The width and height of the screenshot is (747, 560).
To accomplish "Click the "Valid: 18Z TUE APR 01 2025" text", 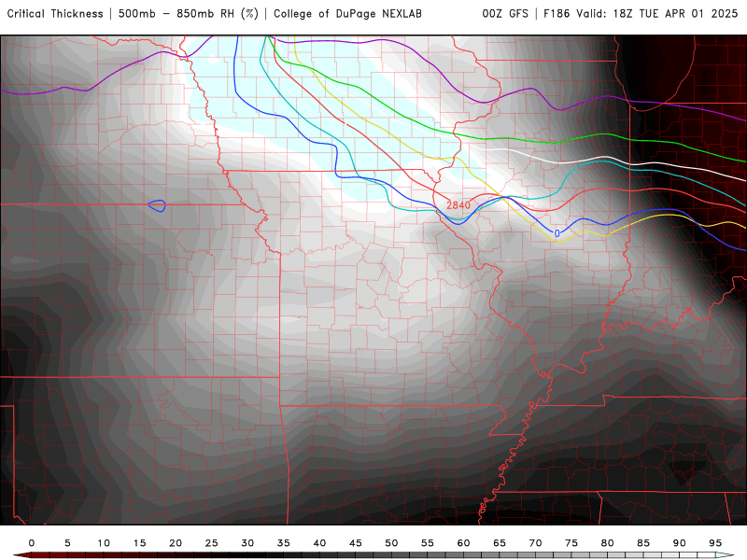I will pos(657,13).
